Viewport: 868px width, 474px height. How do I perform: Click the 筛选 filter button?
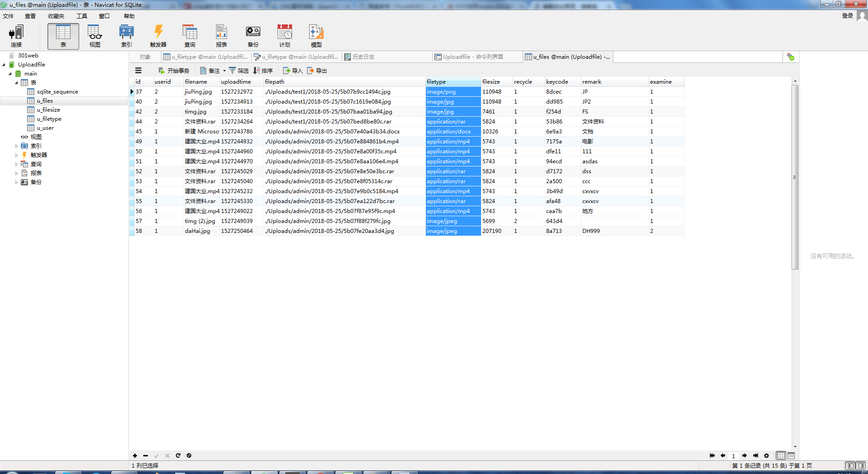[x=239, y=71]
